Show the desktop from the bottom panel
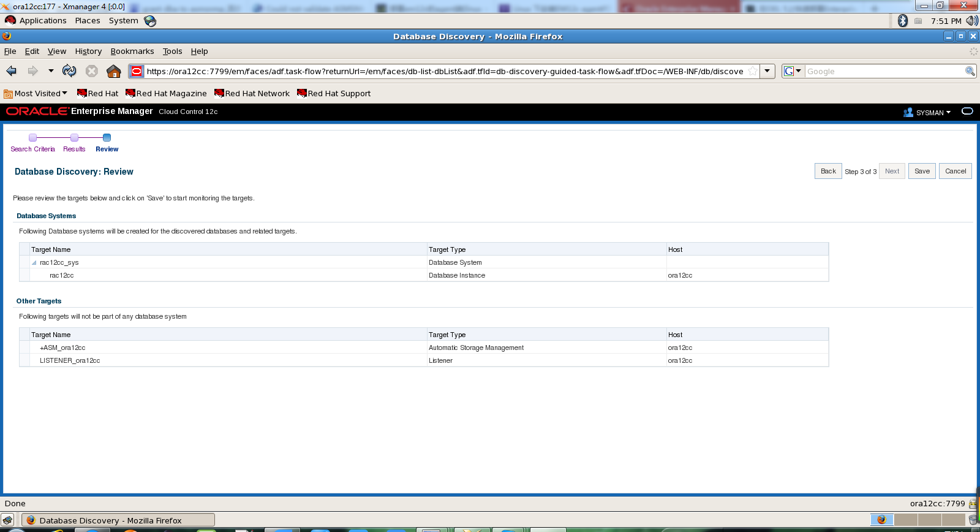980x532 pixels. click(x=8, y=520)
